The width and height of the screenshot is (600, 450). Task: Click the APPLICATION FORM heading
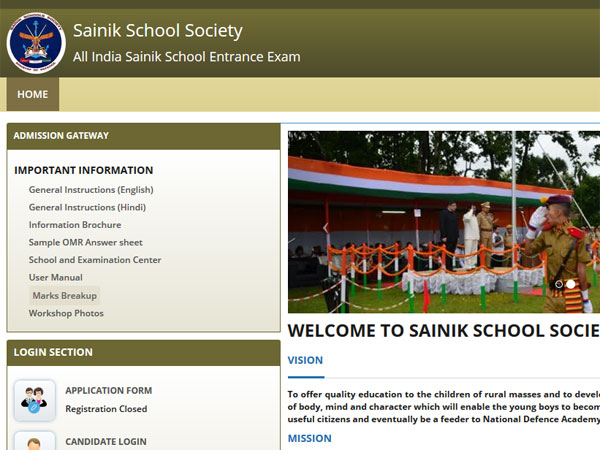109,391
